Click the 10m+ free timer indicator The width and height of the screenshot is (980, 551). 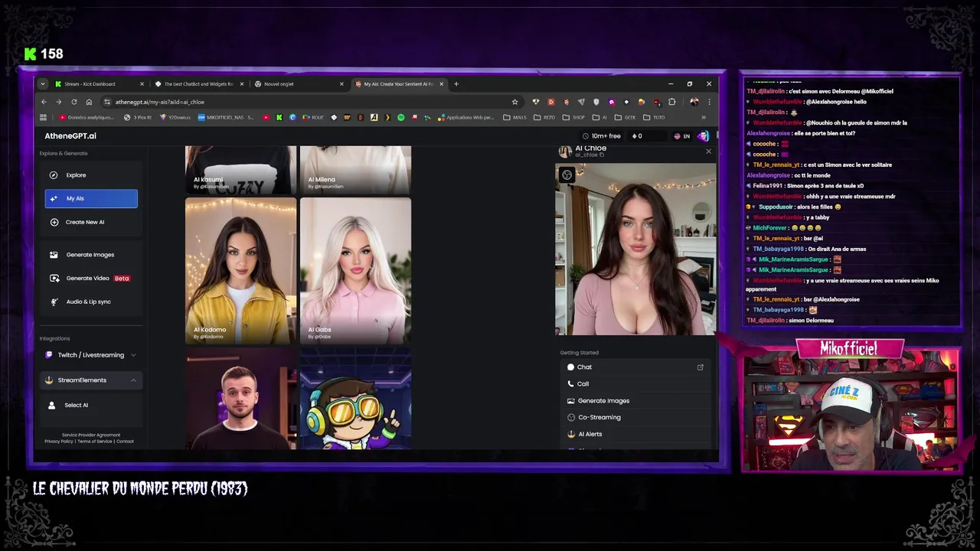point(602,136)
